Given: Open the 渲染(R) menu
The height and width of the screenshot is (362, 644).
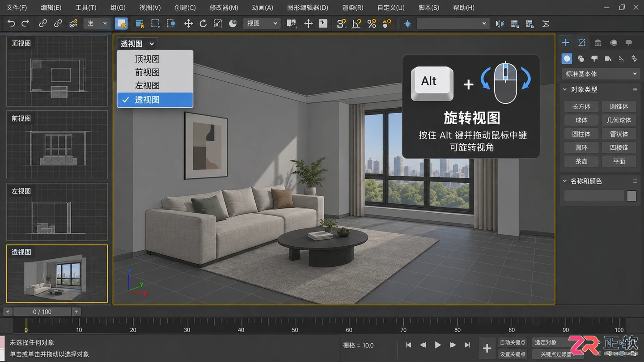Looking at the screenshot, I should 353,8.
